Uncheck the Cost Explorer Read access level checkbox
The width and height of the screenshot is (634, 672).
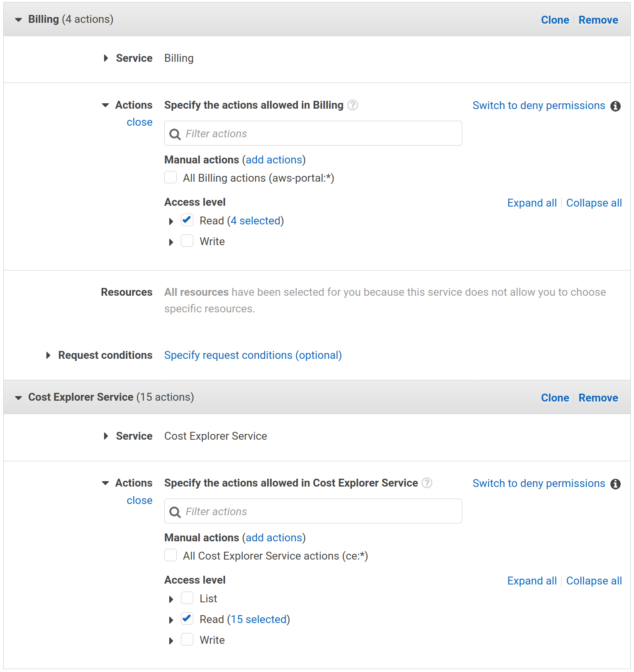(x=187, y=618)
